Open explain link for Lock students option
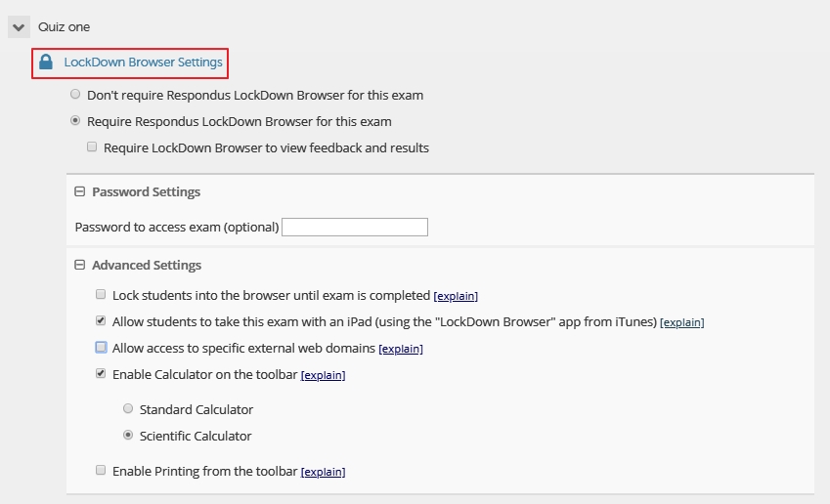 pyautogui.click(x=456, y=296)
